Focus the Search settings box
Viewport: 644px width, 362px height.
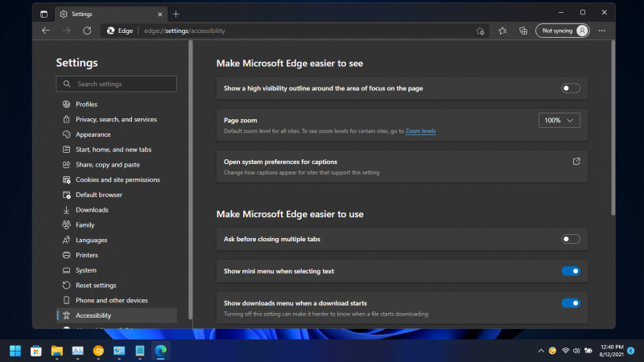coord(116,84)
